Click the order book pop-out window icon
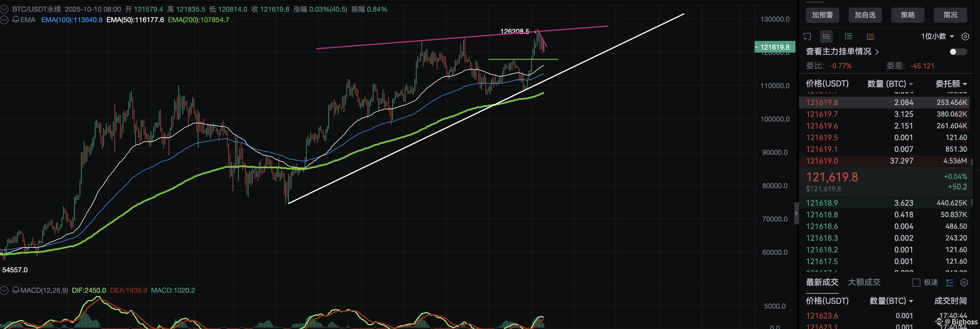The image size is (980, 329). point(807,37)
